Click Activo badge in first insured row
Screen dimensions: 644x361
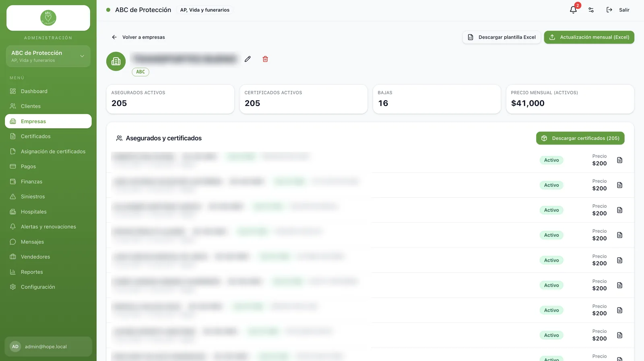tap(551, 160)
